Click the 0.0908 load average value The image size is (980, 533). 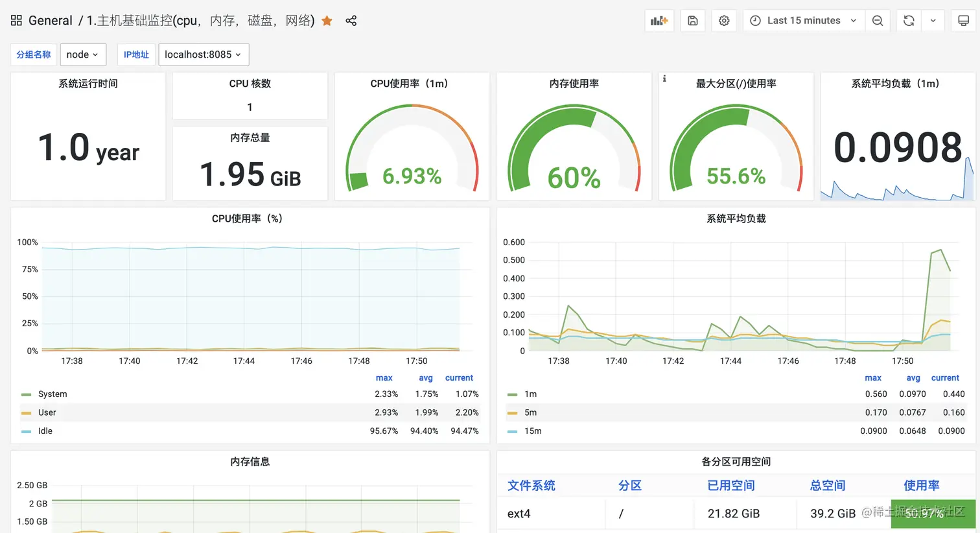click(x=898, y=148)
